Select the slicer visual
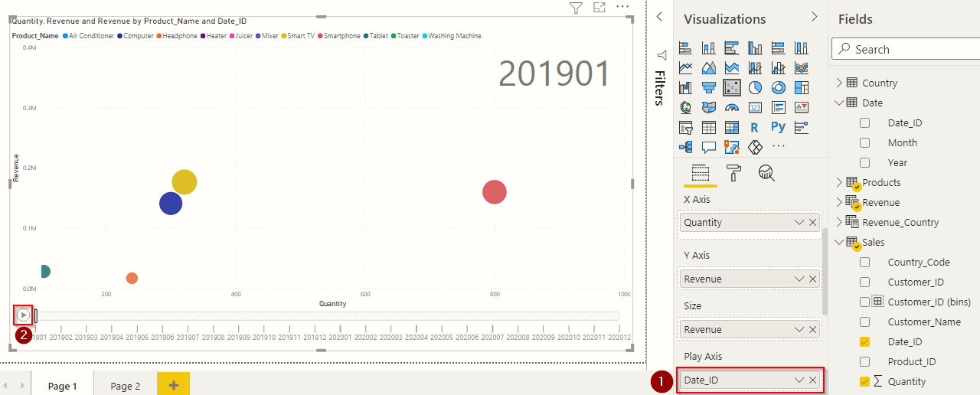 pos(686,128)
